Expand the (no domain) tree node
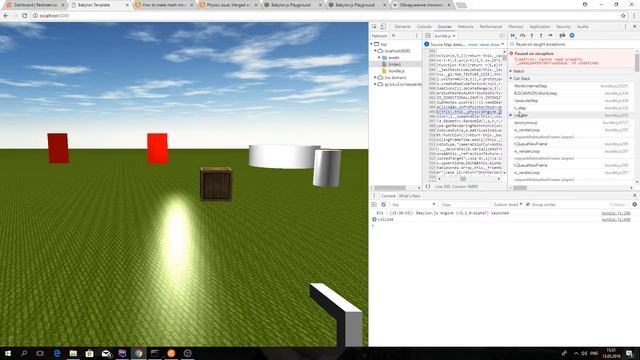This screenshot has width=640, height=360. coord(376,78)
